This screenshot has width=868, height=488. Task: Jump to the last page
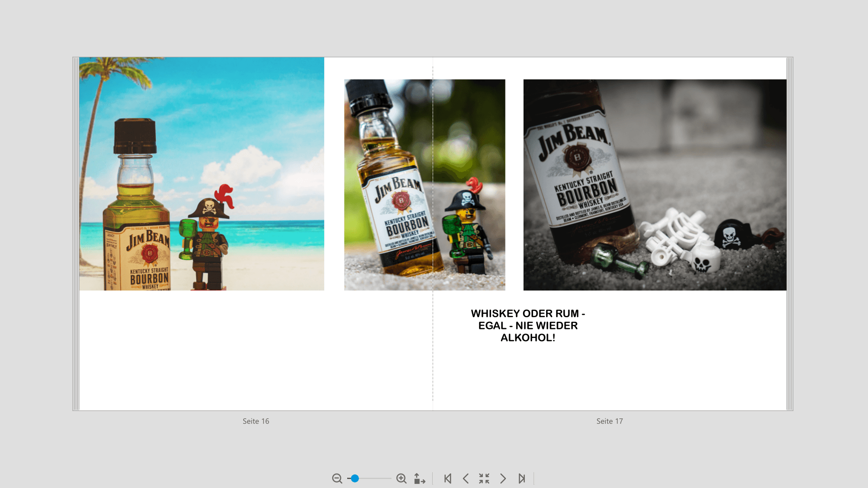click(522, 479)
